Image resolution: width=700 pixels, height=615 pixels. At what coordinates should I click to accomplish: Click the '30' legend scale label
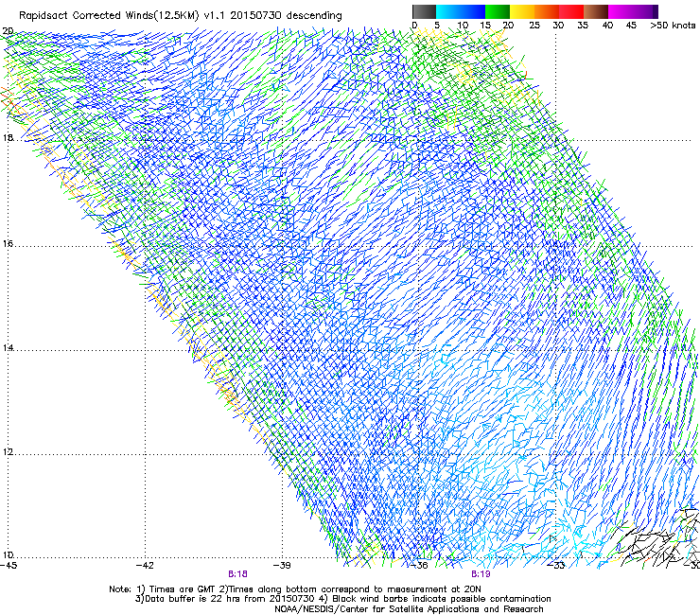(x=558, y=26)
